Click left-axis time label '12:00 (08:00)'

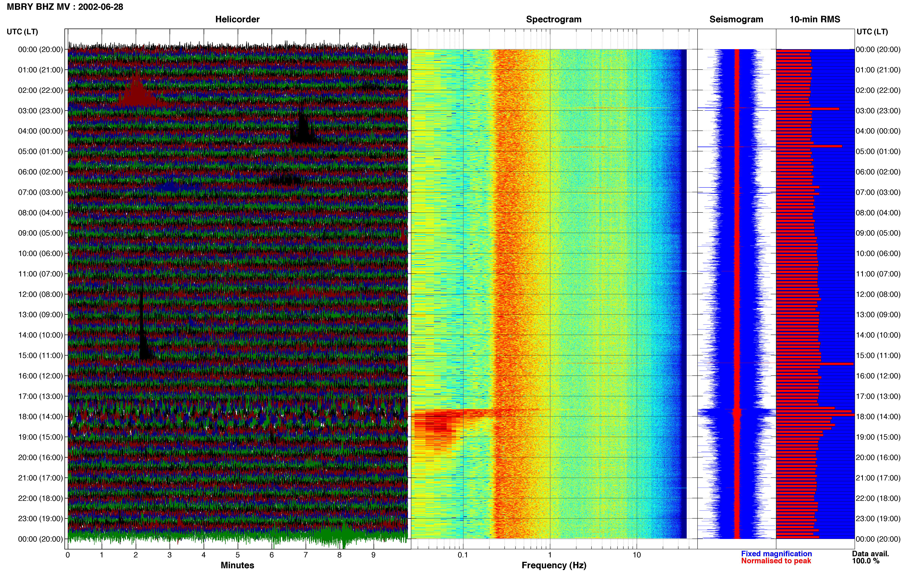tap(41, 294)
